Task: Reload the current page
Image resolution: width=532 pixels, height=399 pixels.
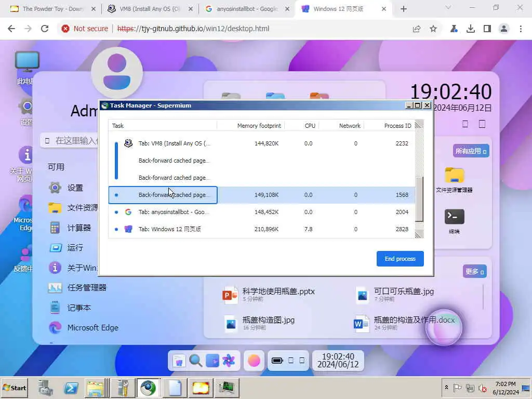Action: [45, 29]
